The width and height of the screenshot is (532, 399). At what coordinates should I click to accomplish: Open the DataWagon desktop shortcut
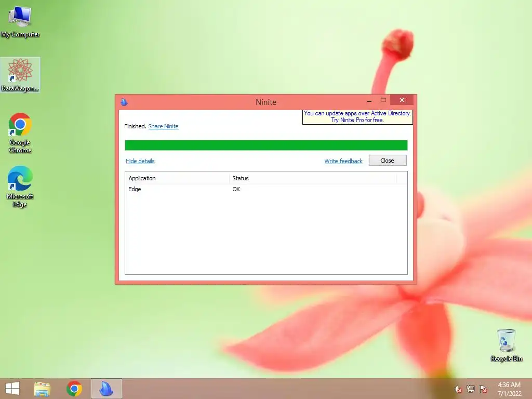coord(20,75)
